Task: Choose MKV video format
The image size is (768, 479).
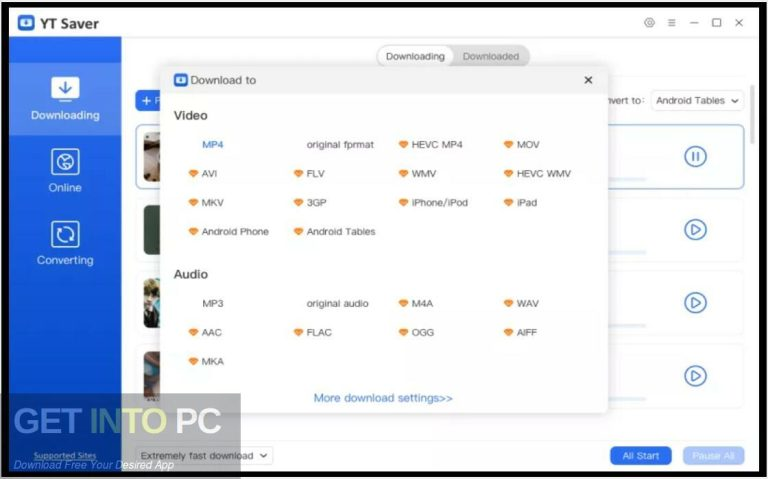Action: pos(206,202)
